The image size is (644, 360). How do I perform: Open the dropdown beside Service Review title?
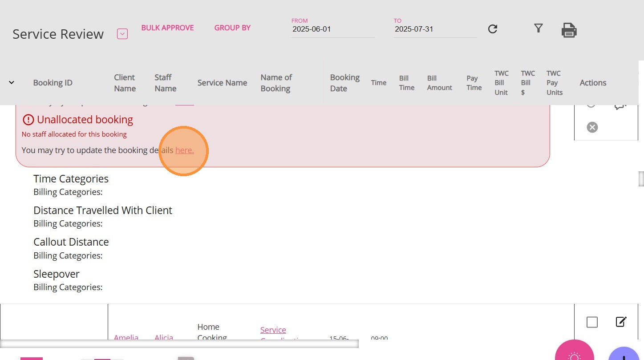coord(122,34)
